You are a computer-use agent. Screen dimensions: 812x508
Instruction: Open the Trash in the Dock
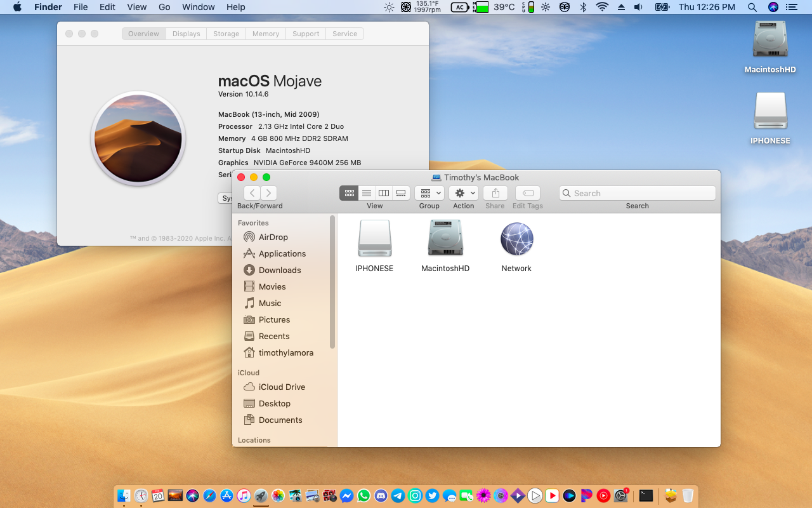point(688,496)
